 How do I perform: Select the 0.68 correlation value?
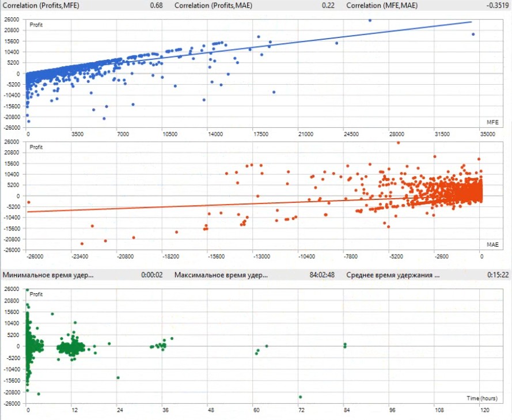coord(156,5)
